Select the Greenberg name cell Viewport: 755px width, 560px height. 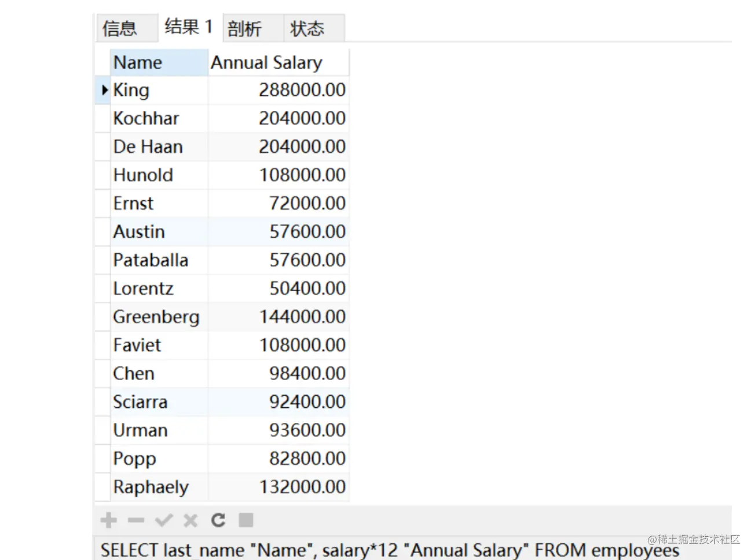(x=159, y=317)
